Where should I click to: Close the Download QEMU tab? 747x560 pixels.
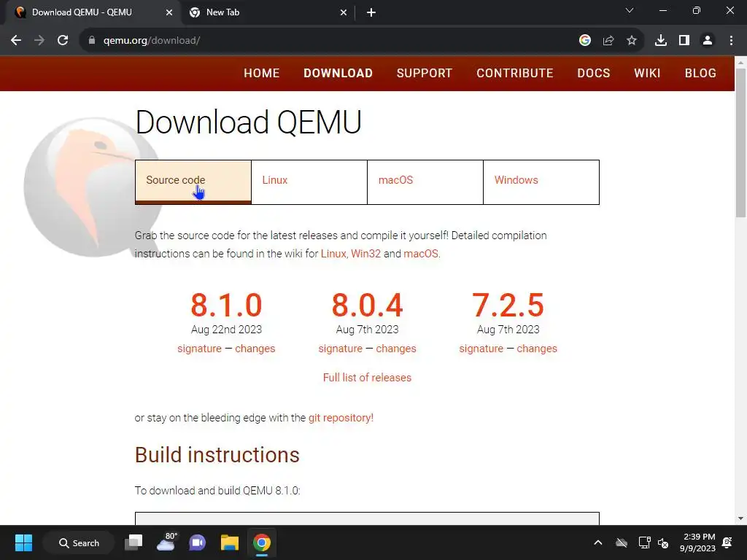[x=169, y=12]
